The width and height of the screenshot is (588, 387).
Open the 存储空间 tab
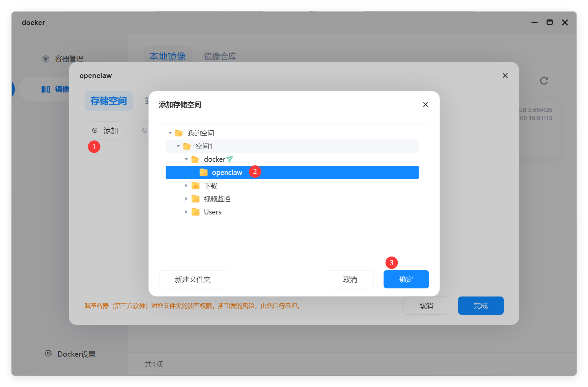coord(109,101)
